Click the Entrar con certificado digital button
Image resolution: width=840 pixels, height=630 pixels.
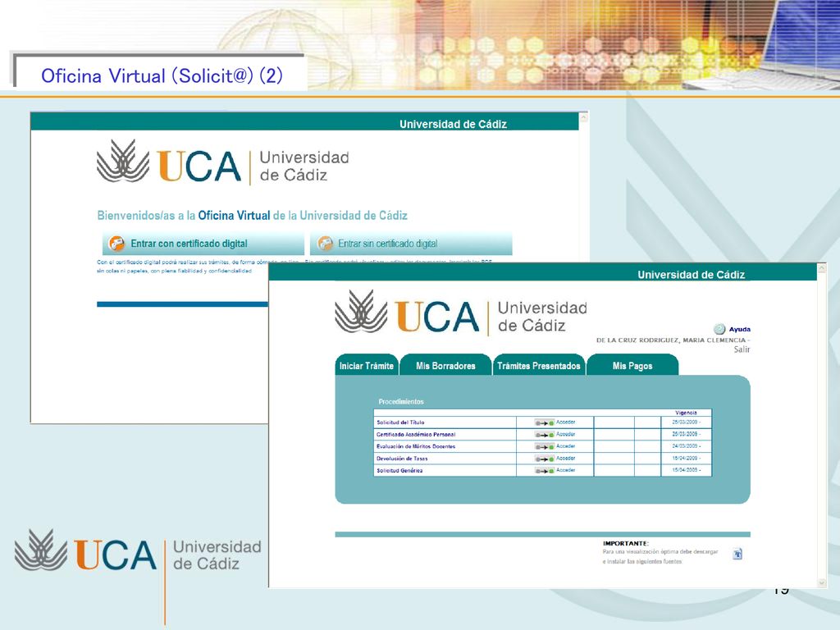pos(203,244)
